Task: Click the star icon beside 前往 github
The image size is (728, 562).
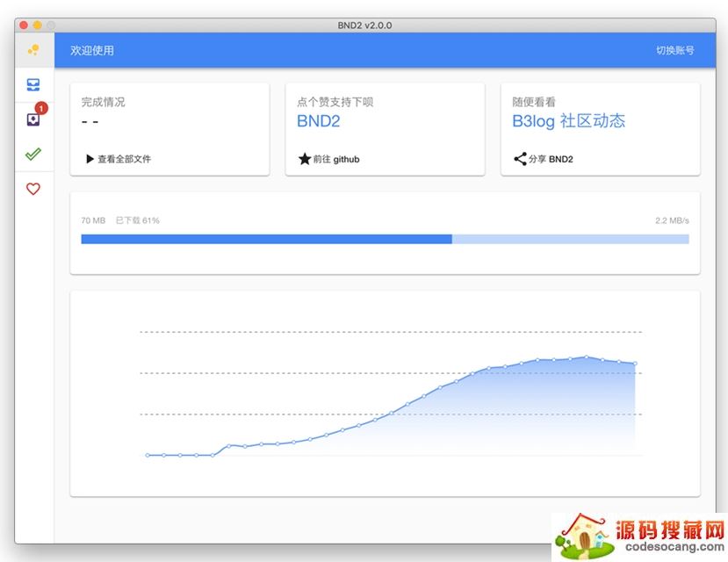Action: (x=305, y=159)
